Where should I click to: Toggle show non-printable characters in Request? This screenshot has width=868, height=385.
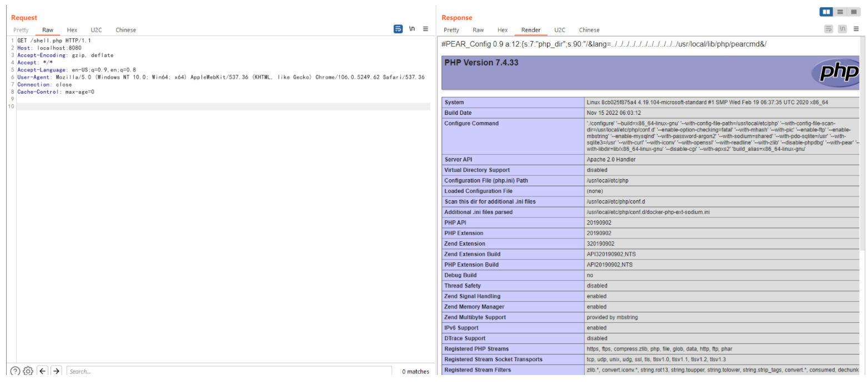tap(412, 29)
